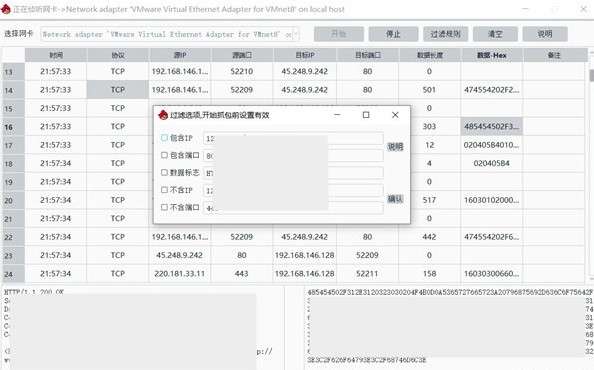Viewport: 594px width, 370px height.
Task: Click 说明 inside the filter dialog
Action: (395, 147)
